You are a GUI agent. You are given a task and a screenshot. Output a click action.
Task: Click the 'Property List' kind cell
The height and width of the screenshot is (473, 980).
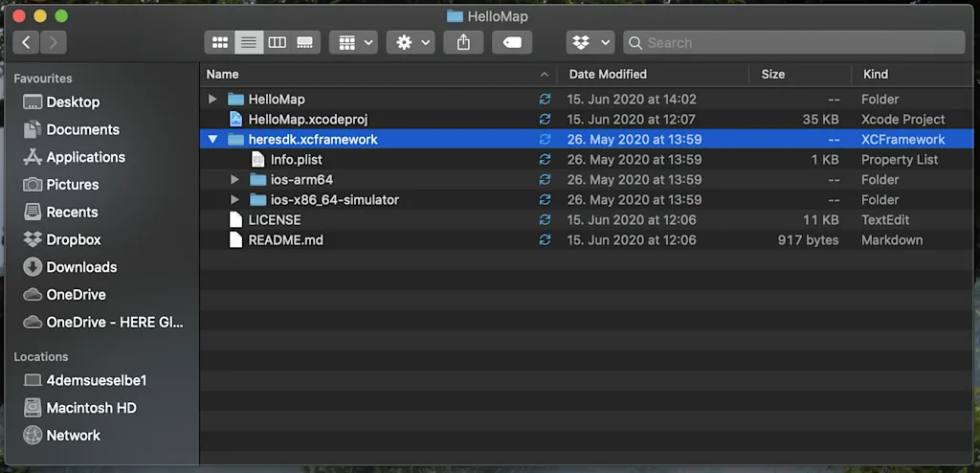[900, 160]
